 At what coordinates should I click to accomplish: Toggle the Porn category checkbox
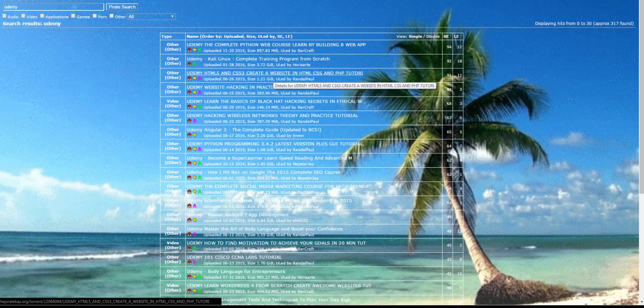[x=94, y=16]
